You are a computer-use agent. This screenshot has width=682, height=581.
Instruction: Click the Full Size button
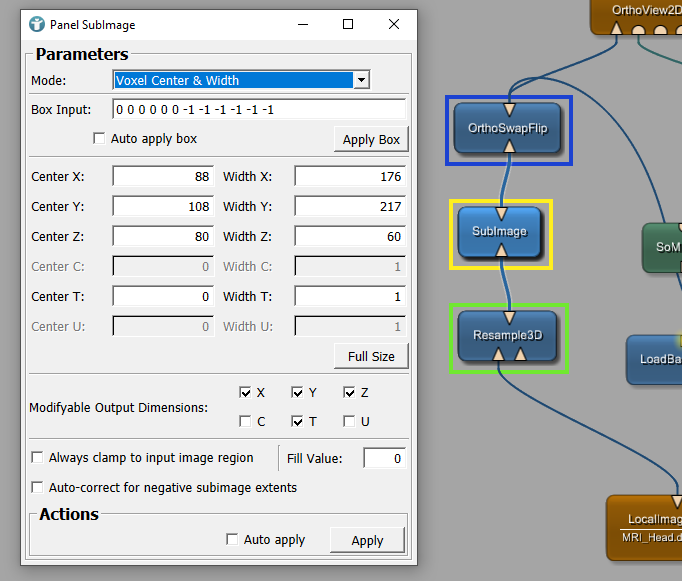click(371, 356)
